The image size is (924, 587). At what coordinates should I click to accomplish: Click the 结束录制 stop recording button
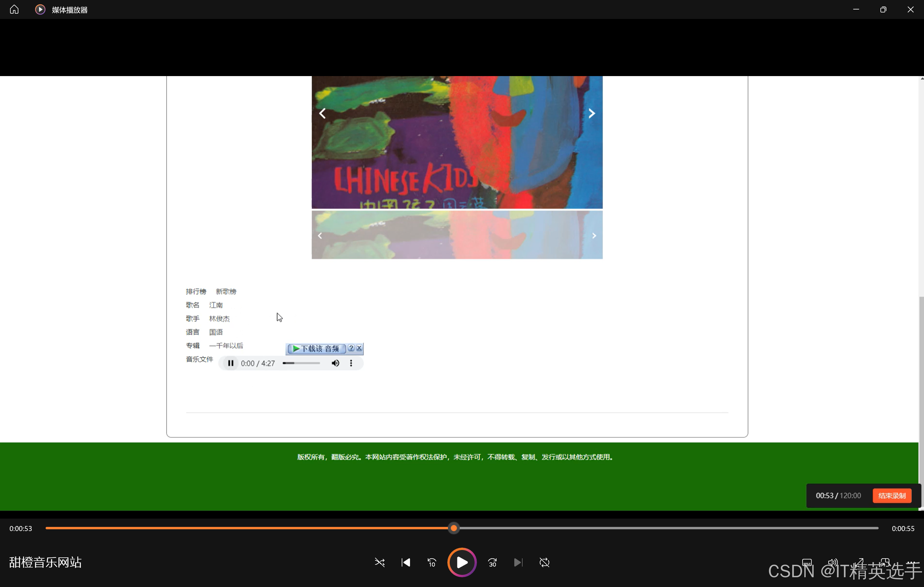(891, 496)
